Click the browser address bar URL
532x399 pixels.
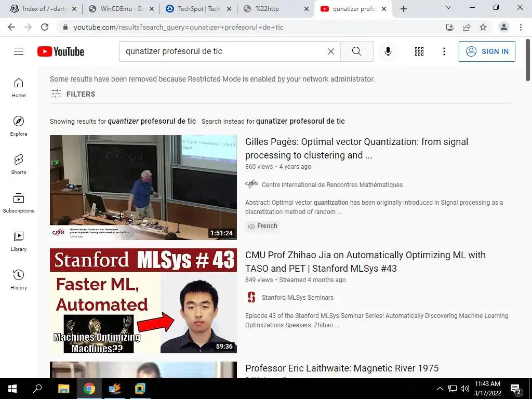(x=178, y=27)
